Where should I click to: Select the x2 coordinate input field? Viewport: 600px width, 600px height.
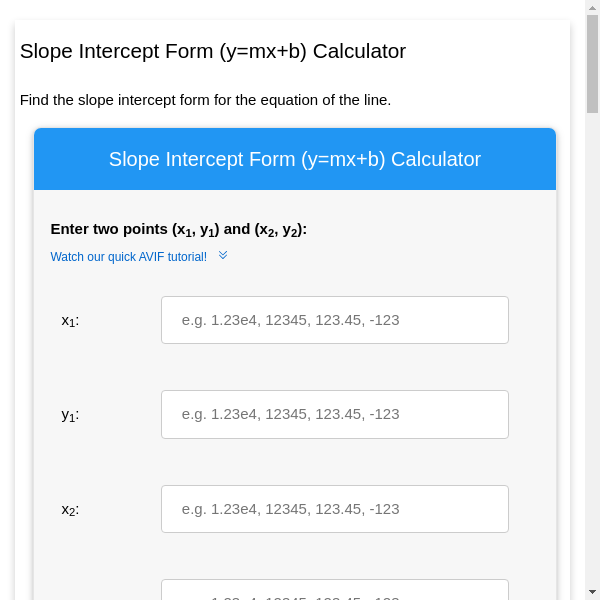334,509
